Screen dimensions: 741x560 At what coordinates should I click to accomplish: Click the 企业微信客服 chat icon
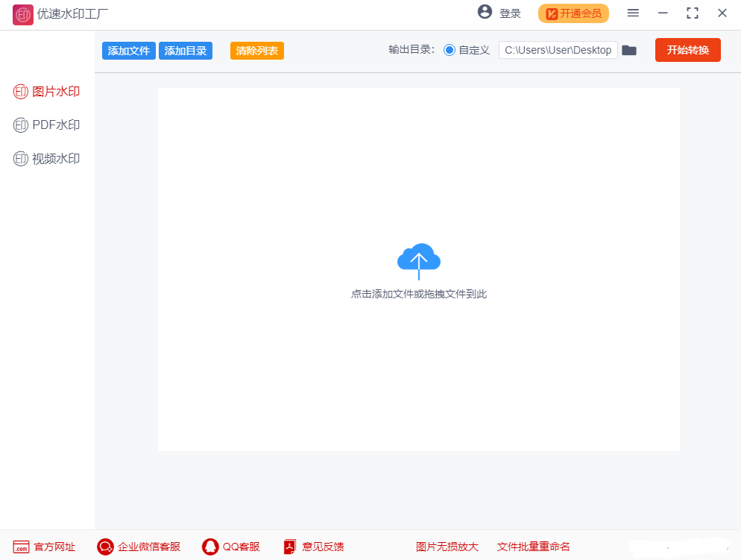click(105, 547)
